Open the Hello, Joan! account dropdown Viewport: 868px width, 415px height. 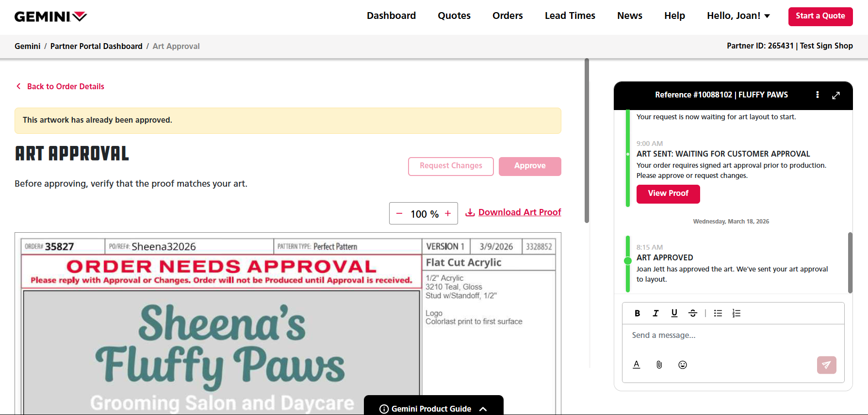(x=738, y=16)
